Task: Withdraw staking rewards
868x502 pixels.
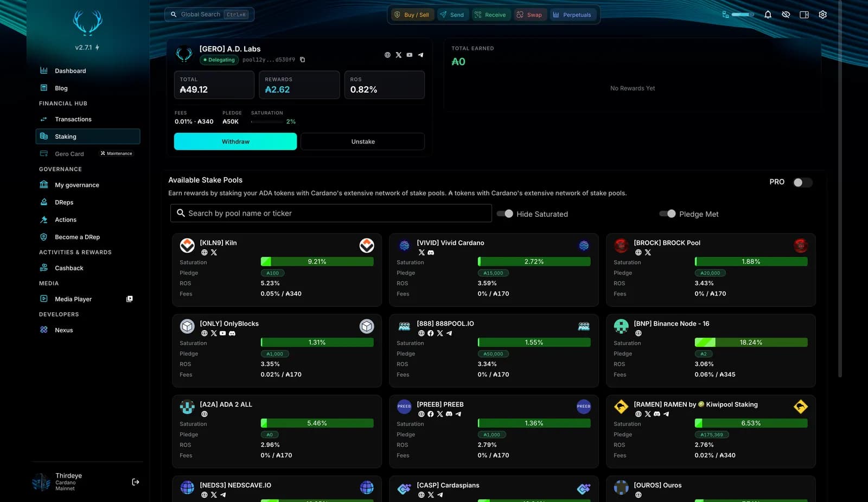Action: tap(235, 141)
